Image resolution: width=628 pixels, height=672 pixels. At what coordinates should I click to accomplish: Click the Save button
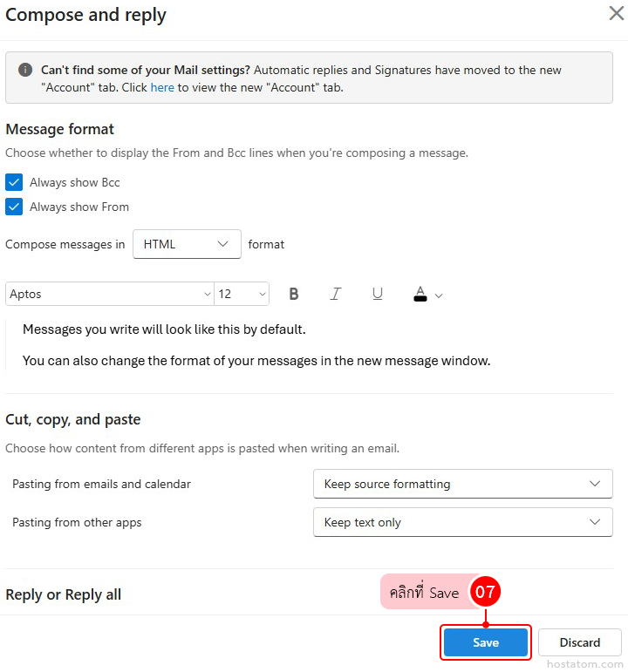click(x=486, y=642)
